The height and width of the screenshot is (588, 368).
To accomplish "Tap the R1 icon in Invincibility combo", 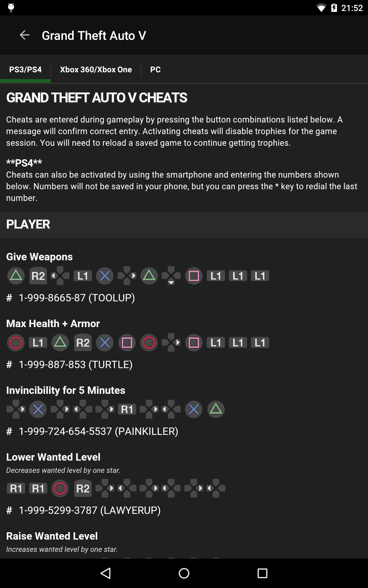I will click(x=127, y=409).
